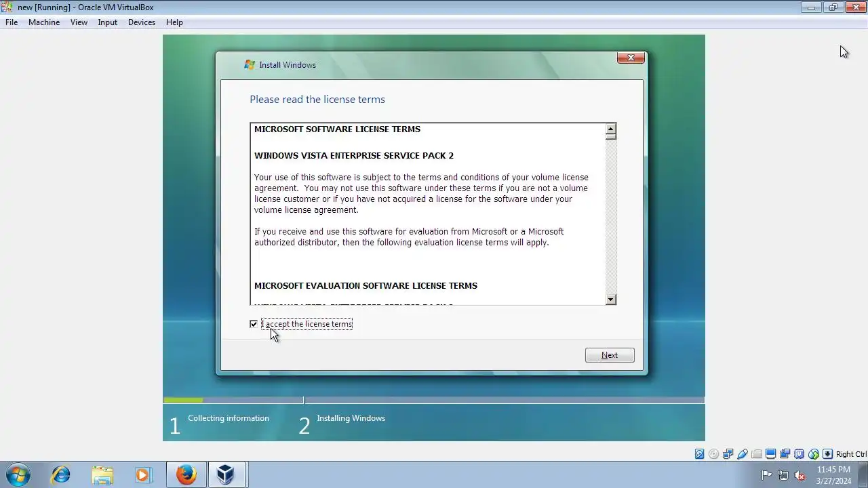Click the 'Please read the license terms' heading
The height and width of the screenshot is (488, 868).
(317, 100)
